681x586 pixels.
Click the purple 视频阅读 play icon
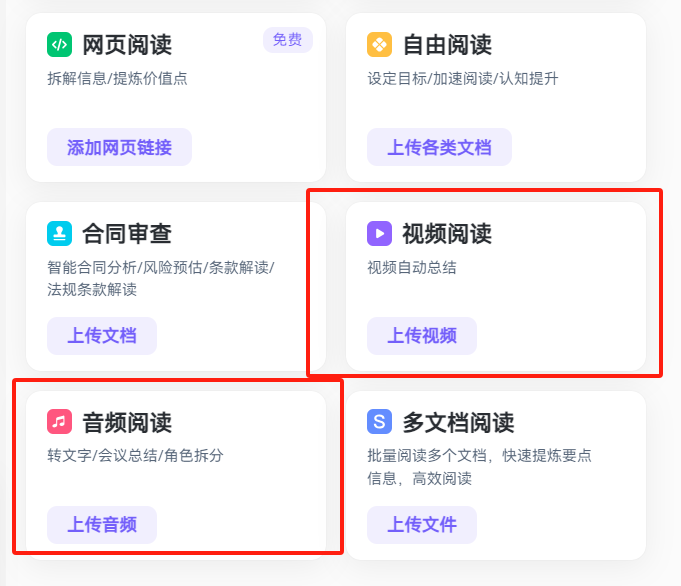[380, 233]
